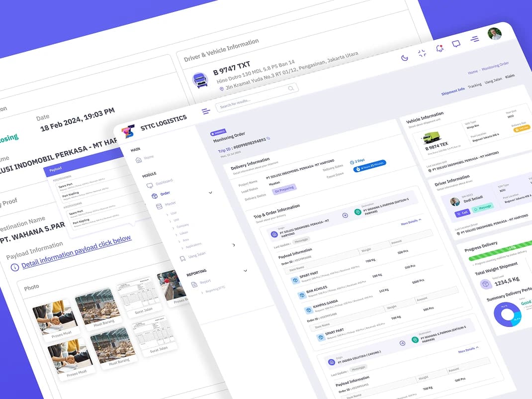This screenshot has height=399, width=532.
Task: Click the Dedi Setiadi driver name
Action: pos(473,199)
